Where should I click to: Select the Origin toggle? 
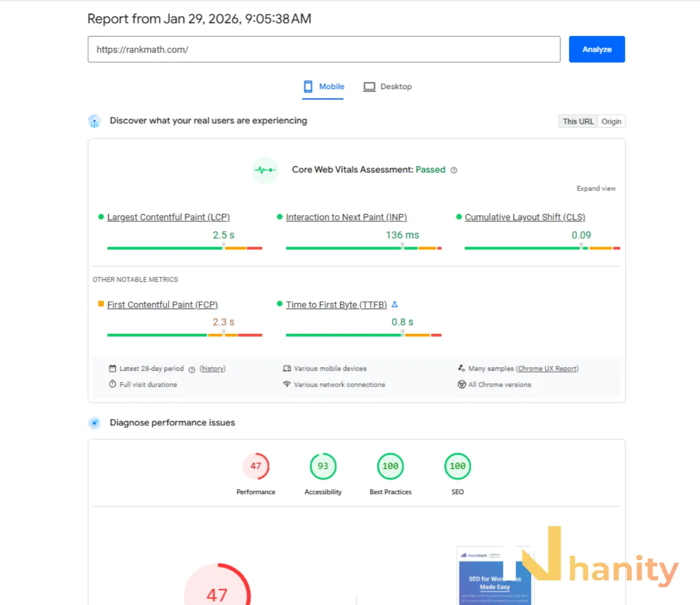(612, 122)
